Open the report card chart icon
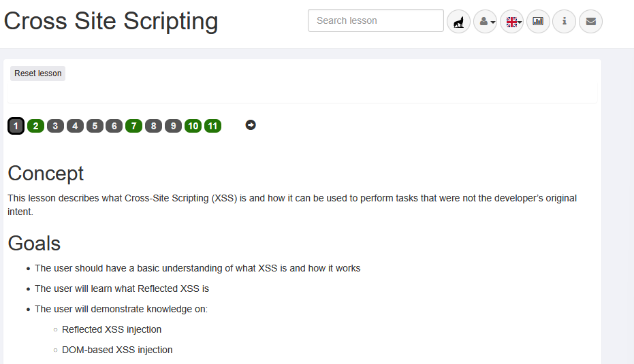The height and width of the screenshot is (364, 634). tap(538, 21)
